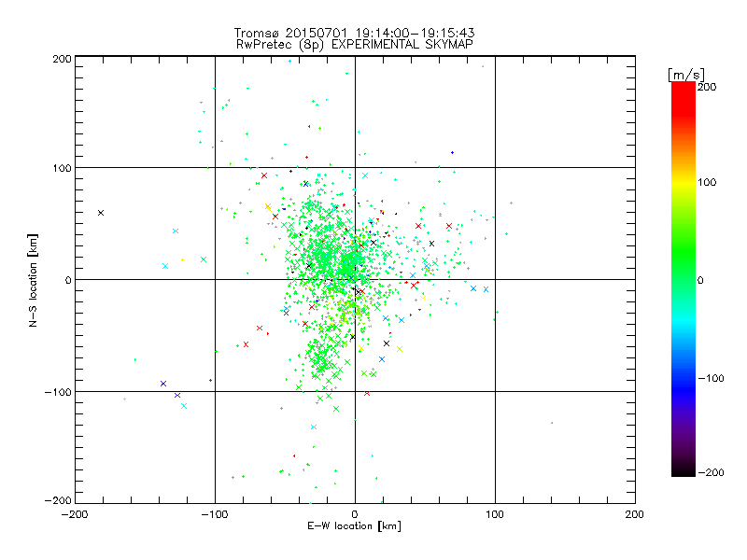Click the colorbar tick label "200"

click(707, 87)
